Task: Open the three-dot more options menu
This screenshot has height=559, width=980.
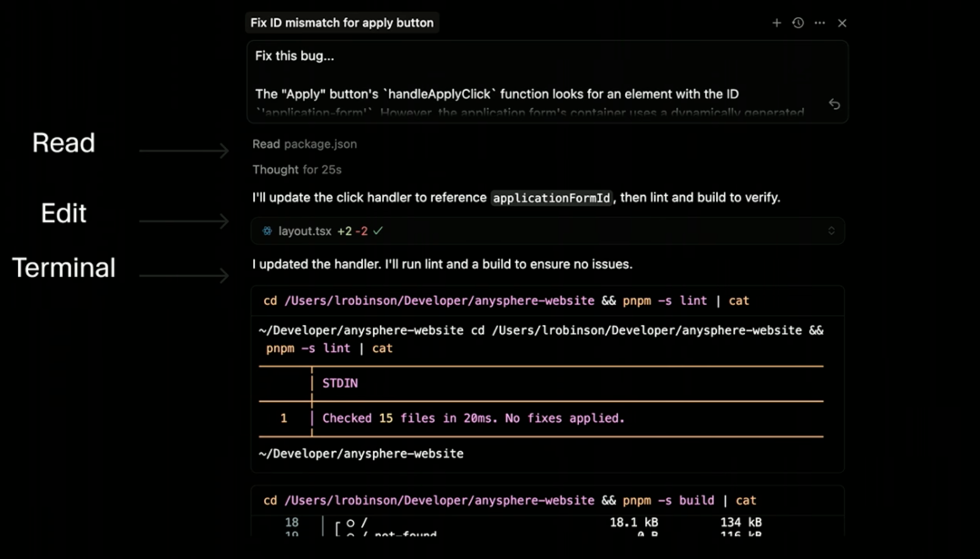Action: click(x=819, y=23)
